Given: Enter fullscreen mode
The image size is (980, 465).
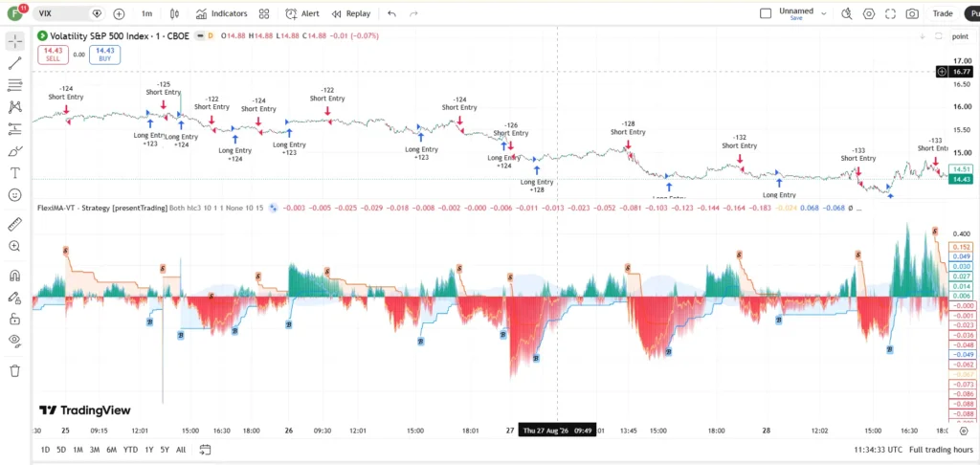Looking at the screenshot, I should 891,13.
